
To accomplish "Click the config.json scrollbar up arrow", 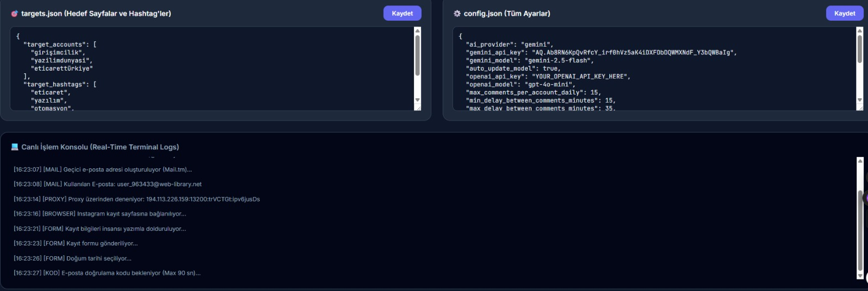I will (x=859, y=30).
